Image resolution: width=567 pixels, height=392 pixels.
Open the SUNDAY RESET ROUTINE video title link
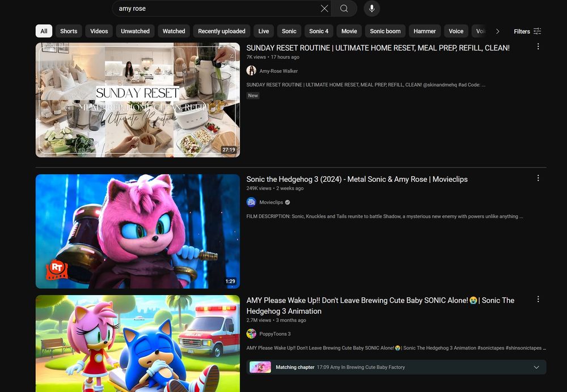pos(378,48)
